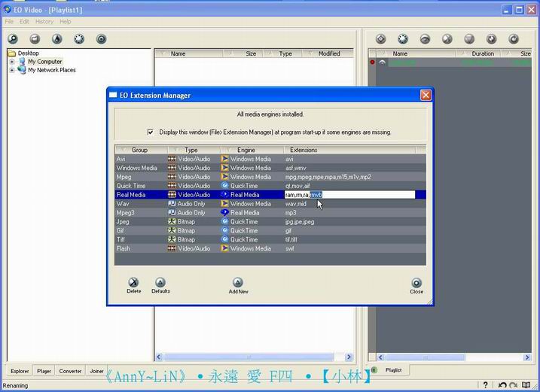The height and width of the screenshot is (392, 540).
Task: Open the File menu
Action: tap(9, 21)
